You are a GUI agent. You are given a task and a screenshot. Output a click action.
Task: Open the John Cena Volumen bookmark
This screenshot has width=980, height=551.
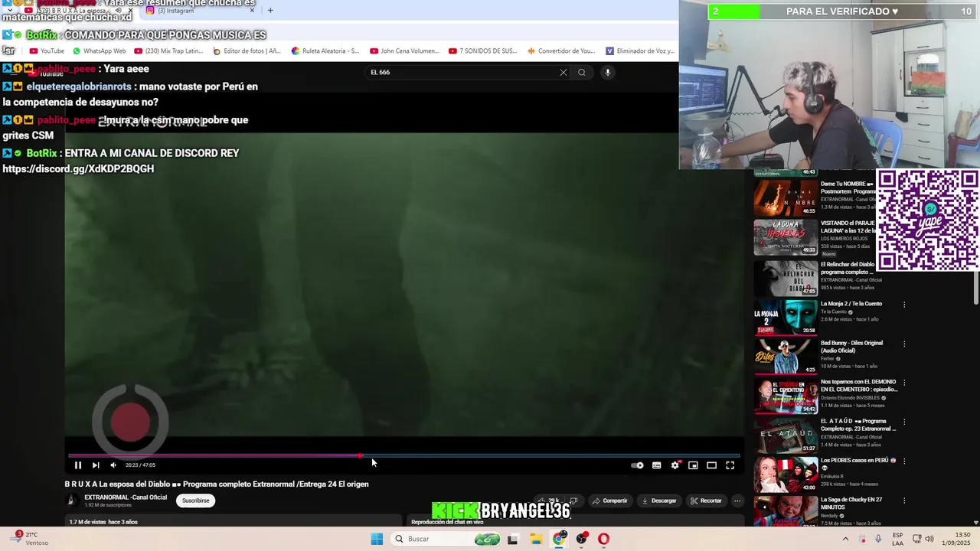pos(404,51)
